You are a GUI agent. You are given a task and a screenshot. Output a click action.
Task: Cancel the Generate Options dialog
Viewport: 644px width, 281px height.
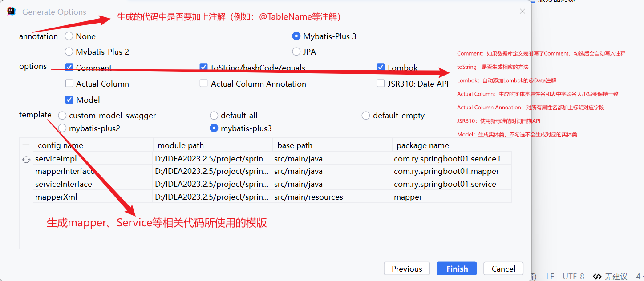click(x=503, y=269)
